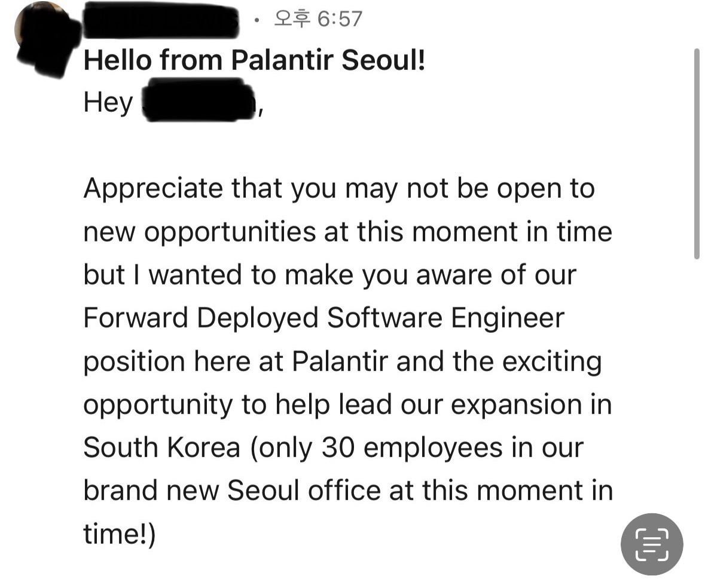Image resolution: width=705 pixels, height=588 pixels.
Task: Click the vertical scrollbar thumb
Action: tap(697, 154)
